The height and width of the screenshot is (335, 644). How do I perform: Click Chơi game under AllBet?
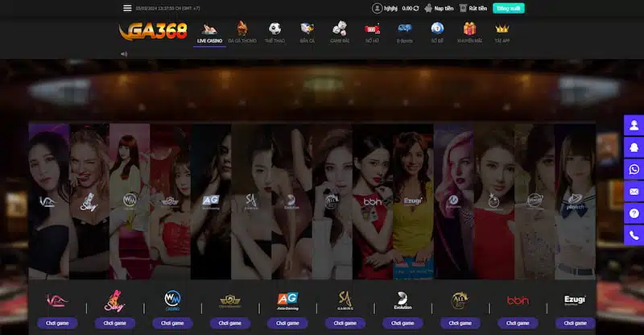click(x=460, y=323)
